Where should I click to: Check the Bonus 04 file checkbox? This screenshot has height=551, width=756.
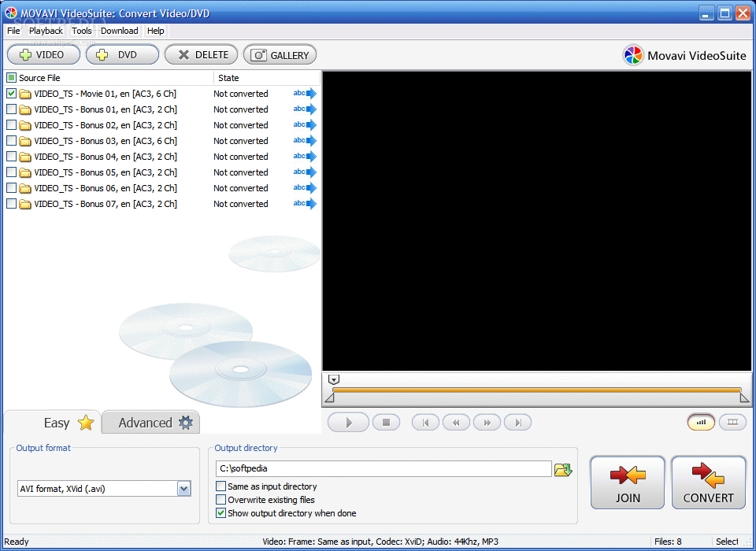pos(12,156)
